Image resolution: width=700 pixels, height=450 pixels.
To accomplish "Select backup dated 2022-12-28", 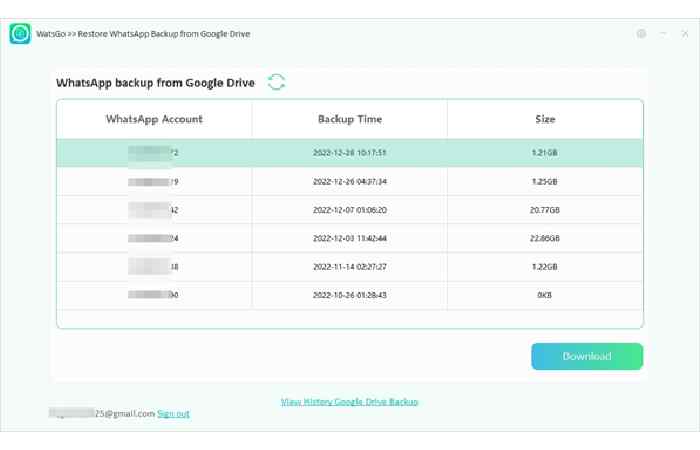I will (350, 153).
